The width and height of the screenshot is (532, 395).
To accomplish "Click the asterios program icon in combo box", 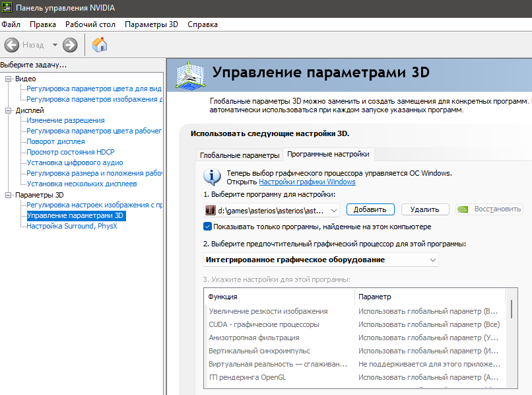I will pyautogui.click(x=210, y=210).
